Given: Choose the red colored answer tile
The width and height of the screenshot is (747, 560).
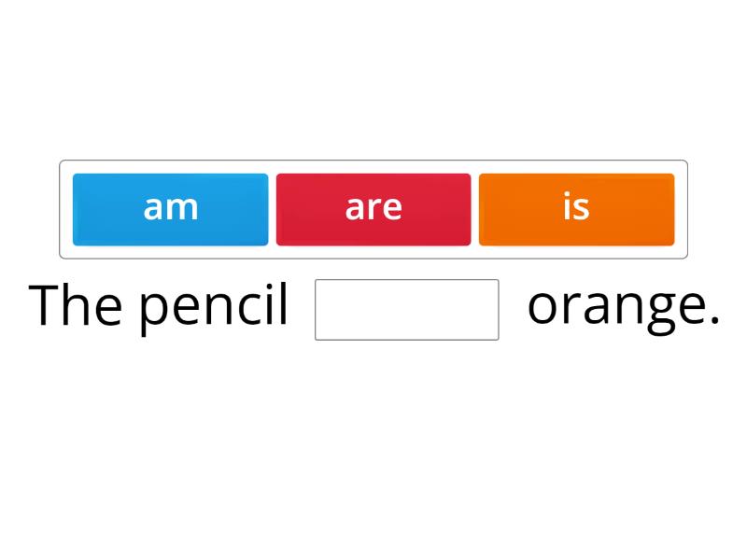Looking at the screenshot, I should pos(373,209).
